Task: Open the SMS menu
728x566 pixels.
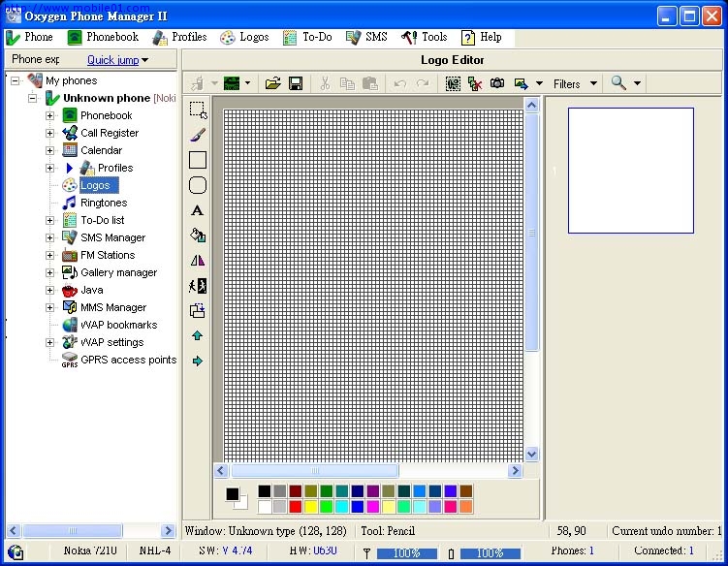Action: (x=366, y=37)
